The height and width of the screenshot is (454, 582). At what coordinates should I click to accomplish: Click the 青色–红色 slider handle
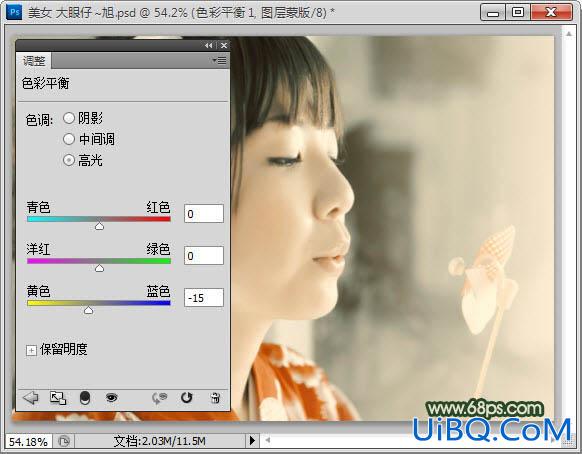(x=99, y=226)
